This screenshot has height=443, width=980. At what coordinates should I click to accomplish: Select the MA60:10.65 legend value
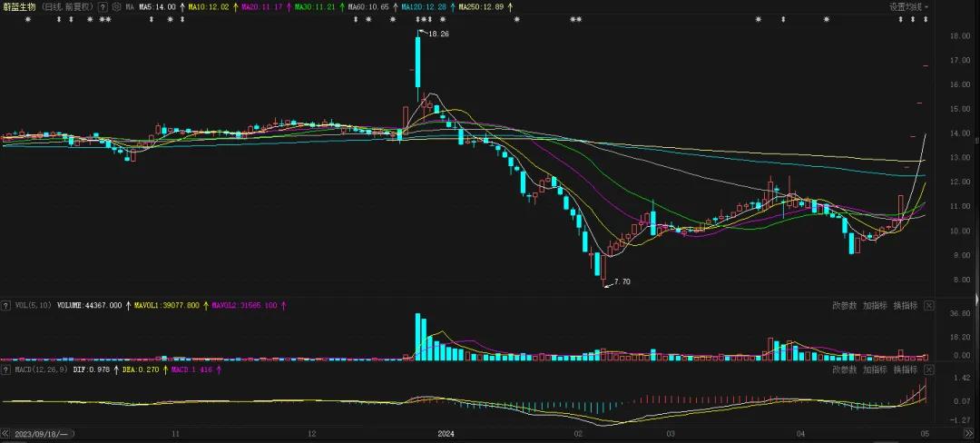(x=368, y=7)
